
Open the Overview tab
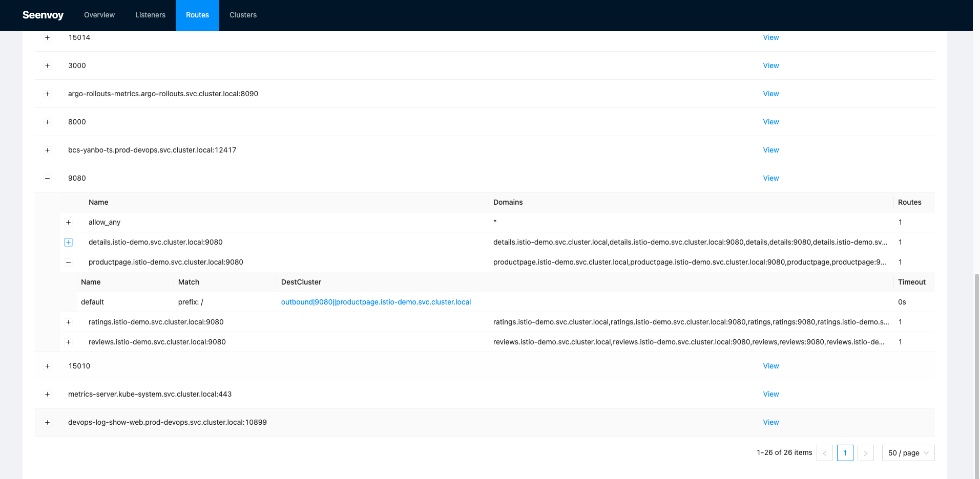pos(99,15)
